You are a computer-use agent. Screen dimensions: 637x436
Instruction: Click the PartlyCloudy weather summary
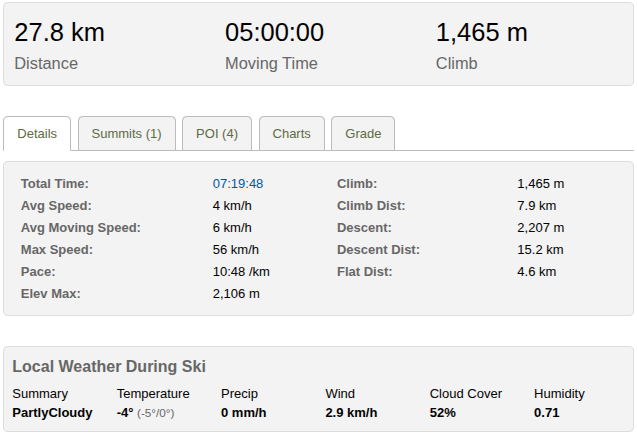tap(52, 413)
